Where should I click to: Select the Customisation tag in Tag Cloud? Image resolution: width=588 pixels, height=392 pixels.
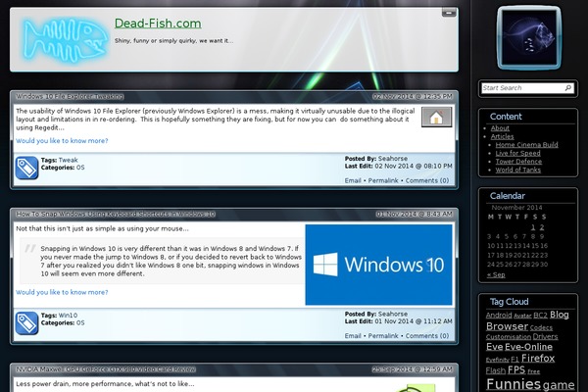[509, 337]
